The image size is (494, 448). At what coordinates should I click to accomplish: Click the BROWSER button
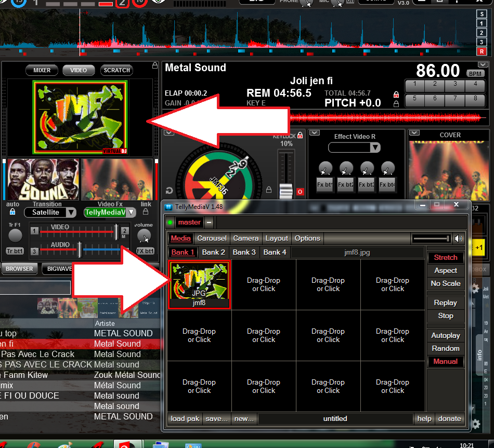[19, 269]
